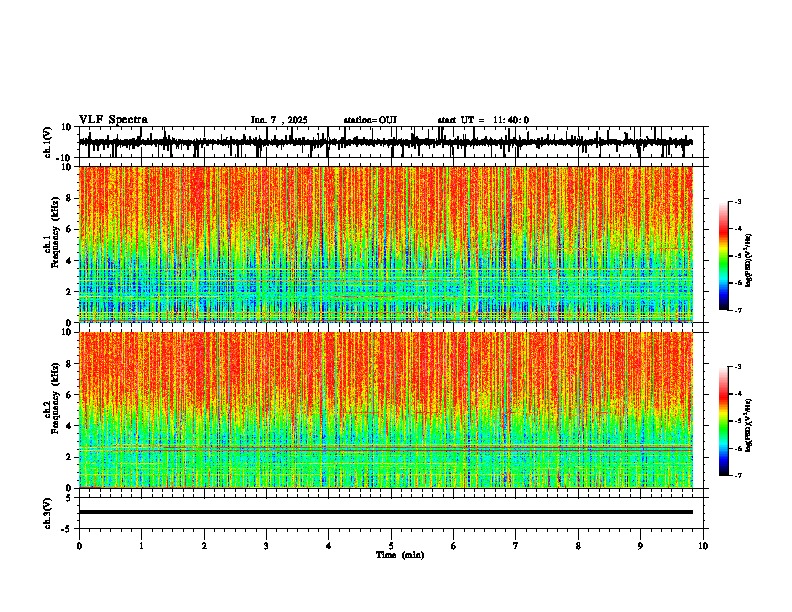The width and height of the screenshot is (792, 612).
Task: Click the ch.2 spectrogram color scale bar
Action: [723, 421]
